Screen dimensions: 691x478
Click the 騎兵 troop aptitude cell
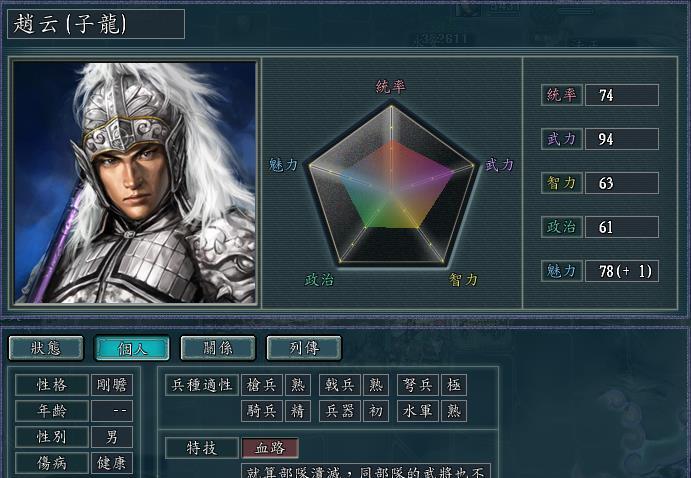pyautogui.click(x=262, y=411)
